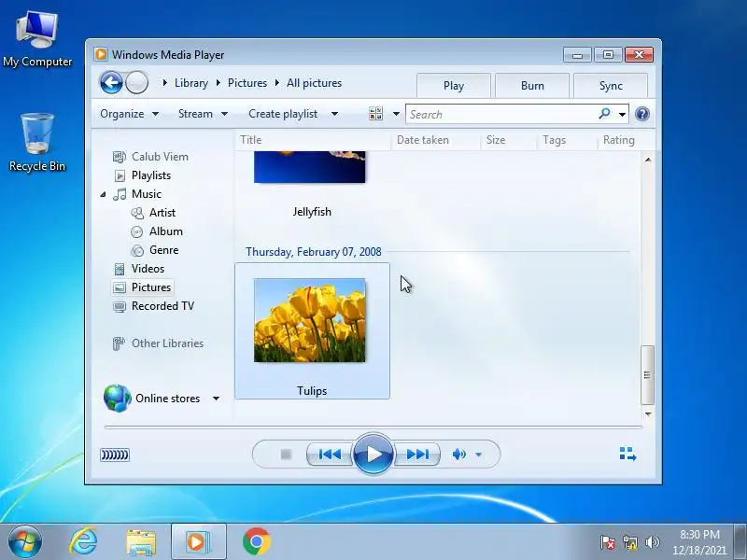
Task: Go back with the blue back arrow
Action: [x=111, y=83]
